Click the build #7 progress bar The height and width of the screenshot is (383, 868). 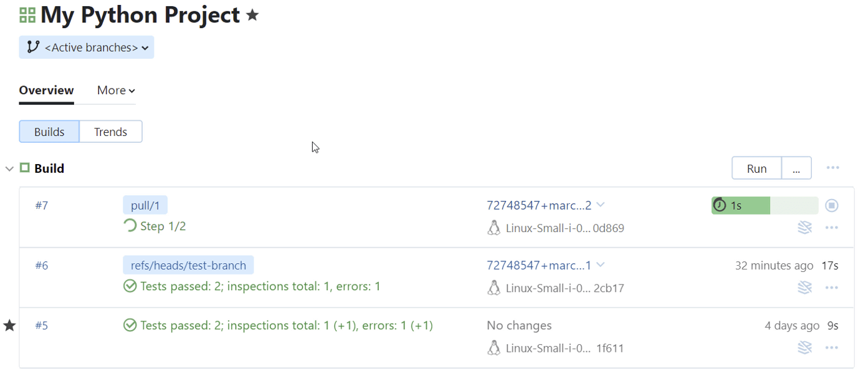(764, 205)
